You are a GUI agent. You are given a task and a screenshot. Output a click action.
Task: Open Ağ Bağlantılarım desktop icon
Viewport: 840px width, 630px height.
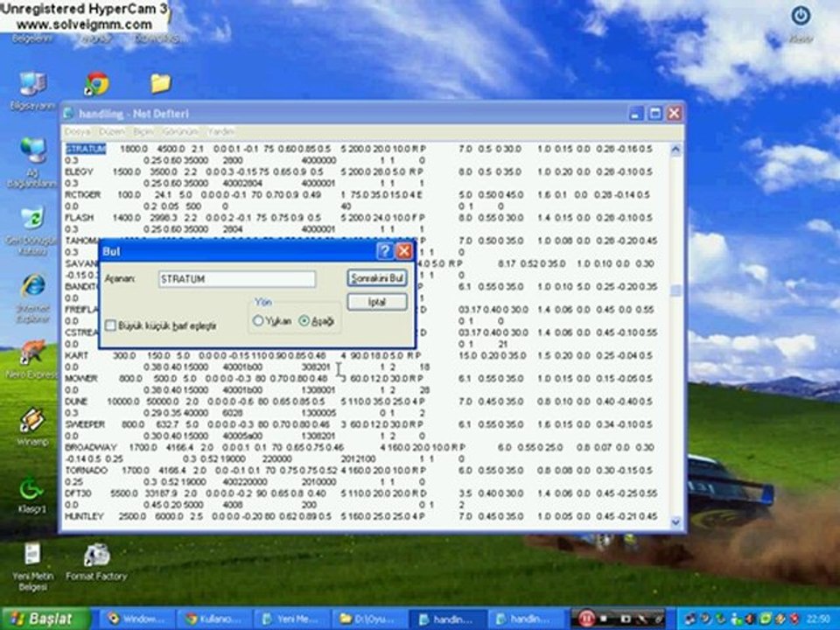pyautogui.click(x=32, y=163)
